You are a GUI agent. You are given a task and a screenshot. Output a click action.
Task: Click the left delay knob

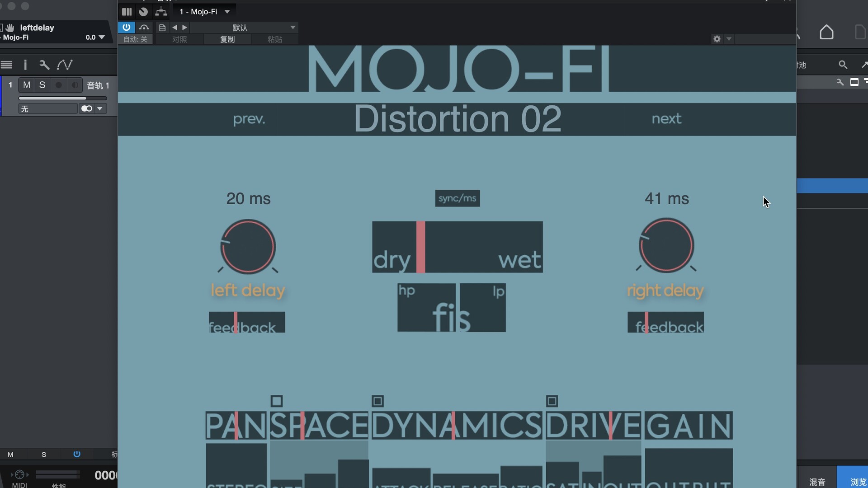248,247
